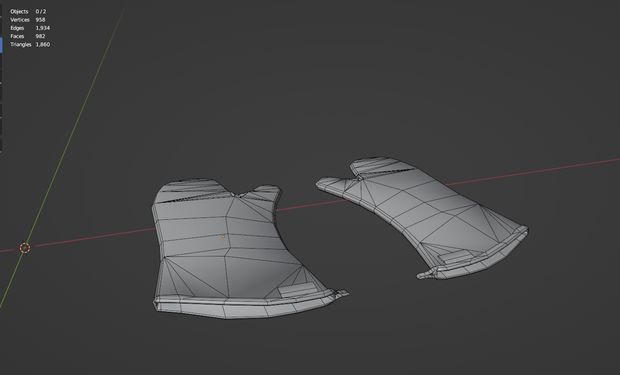The image size is (620, 375).
Task: Click the rectangular tag on the origin-dot mitt
Action: [x=297, y=290]
